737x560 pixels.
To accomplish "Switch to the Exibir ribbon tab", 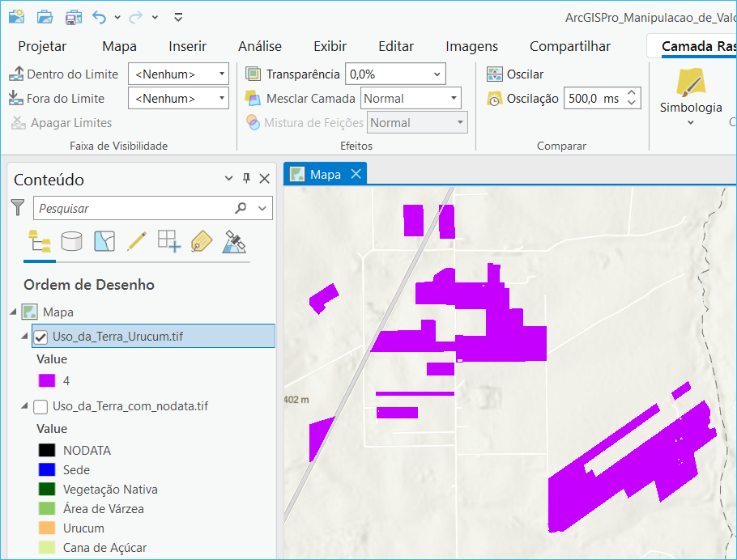I will tap(330, 46).
